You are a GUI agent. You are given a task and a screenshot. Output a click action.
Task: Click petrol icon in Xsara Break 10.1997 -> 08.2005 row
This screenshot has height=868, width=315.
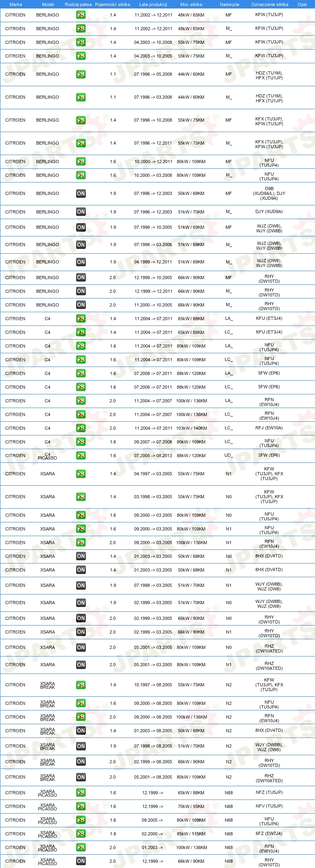pyautogui.click(x=81, y=685)
